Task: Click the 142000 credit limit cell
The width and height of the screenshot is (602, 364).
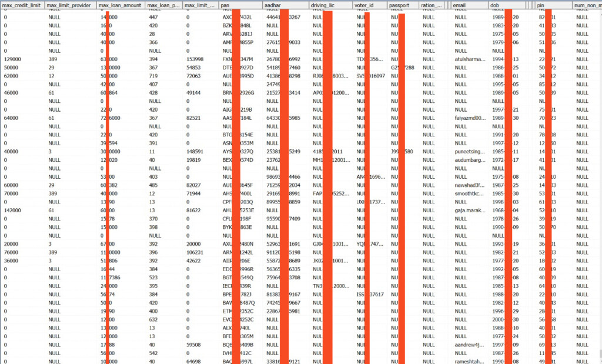Action: tap(12, 211)
